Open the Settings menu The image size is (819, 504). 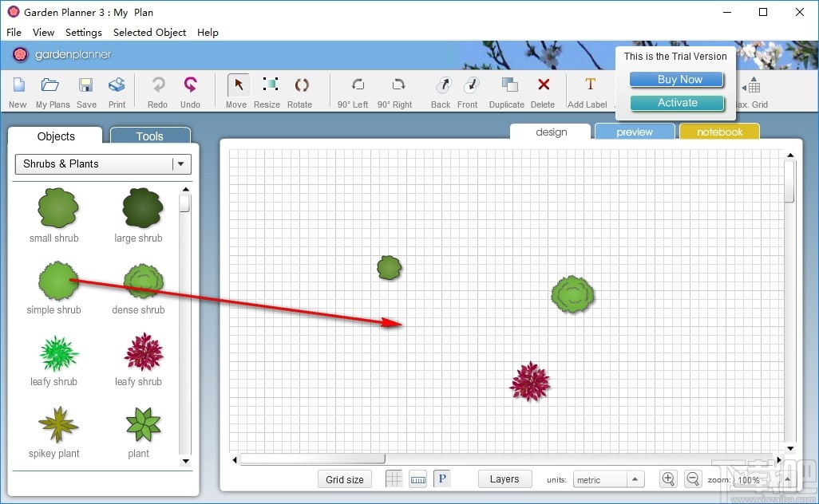tap(83, 33)
